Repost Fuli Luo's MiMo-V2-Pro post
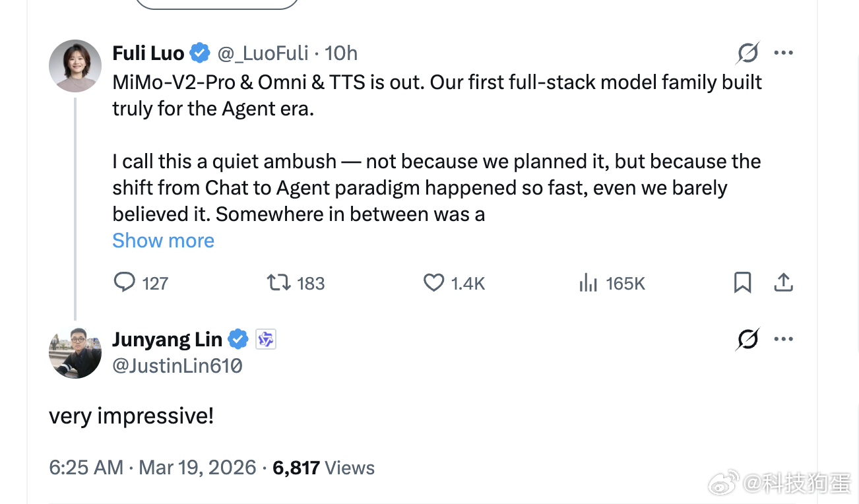Viewport: 859px width, 504px height. (277, 283)
